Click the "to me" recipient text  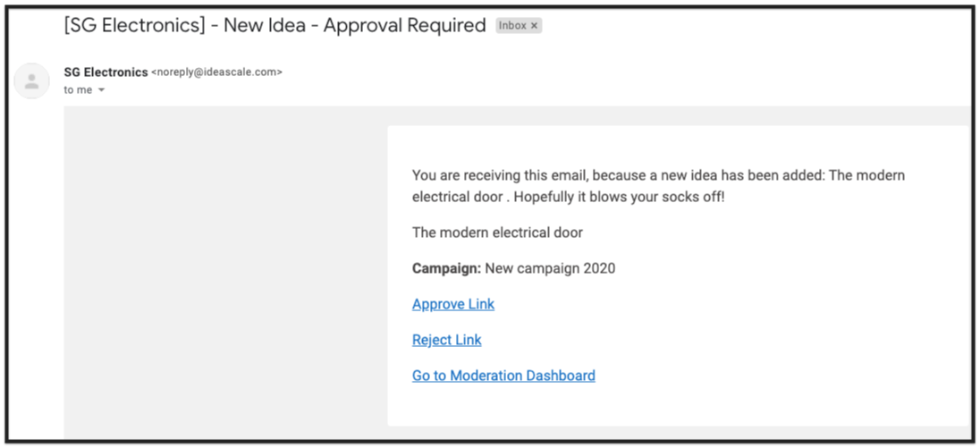click(78, 90)
